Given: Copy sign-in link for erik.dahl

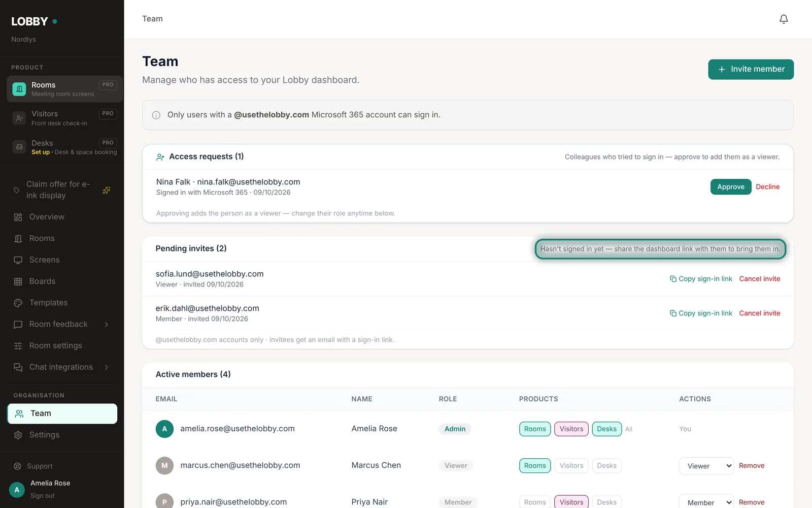Looking at the screenshot, I should (701, 313).
